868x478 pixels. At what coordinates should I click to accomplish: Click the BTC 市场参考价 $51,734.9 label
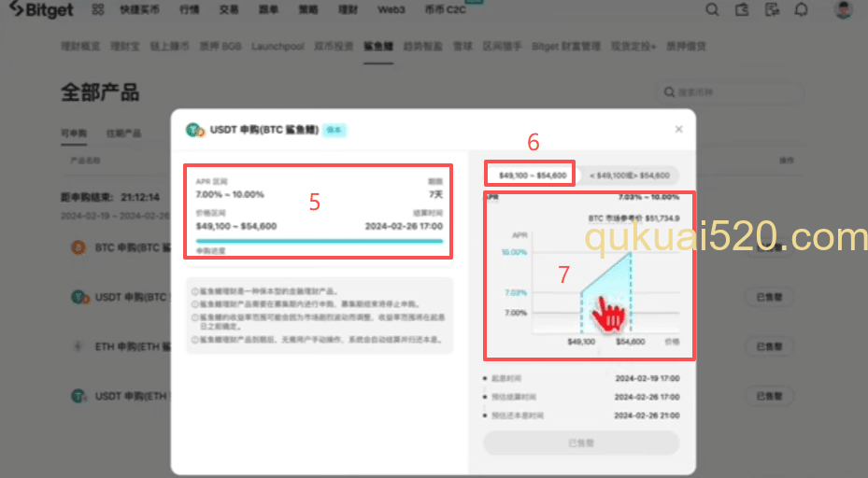(x=633, y=218)
